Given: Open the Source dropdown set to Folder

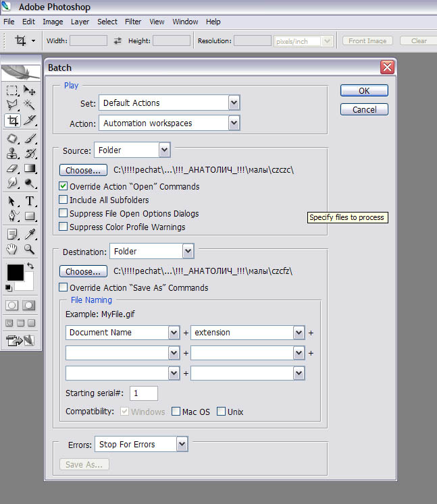Looking at the screenshot, I should click(x=132, y=150).
